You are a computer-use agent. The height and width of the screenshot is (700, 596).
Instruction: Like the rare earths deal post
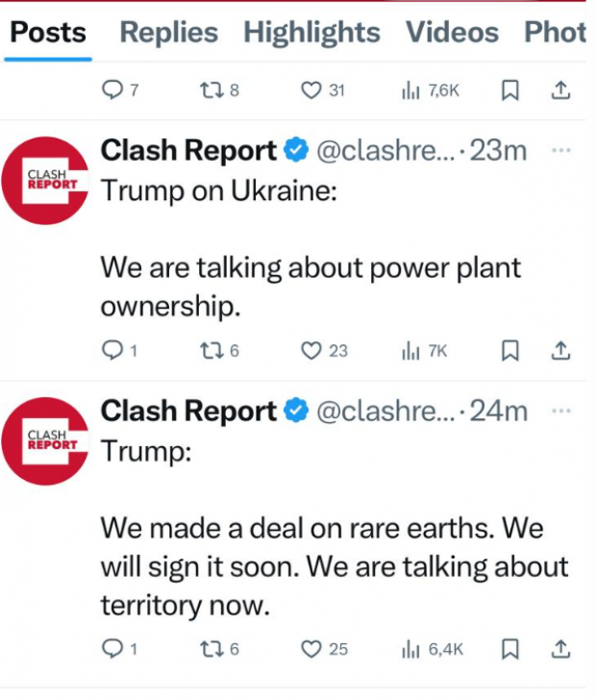(x=311, y=649)
